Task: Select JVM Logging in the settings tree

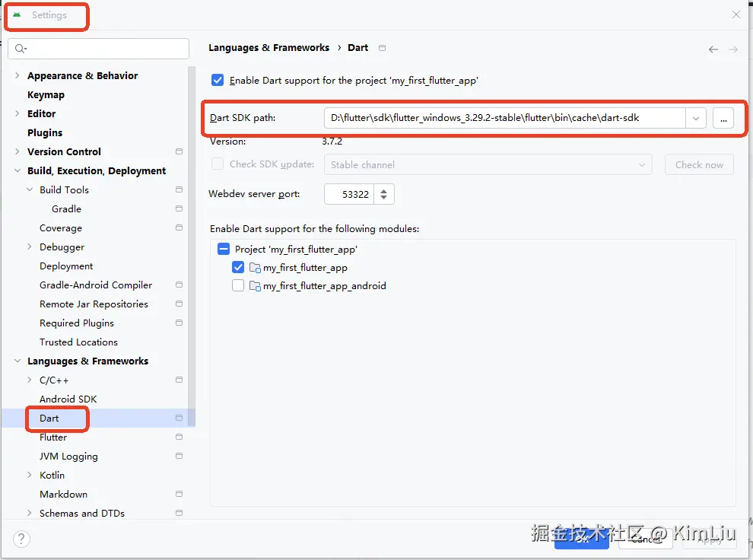Action: pos(68,457)
